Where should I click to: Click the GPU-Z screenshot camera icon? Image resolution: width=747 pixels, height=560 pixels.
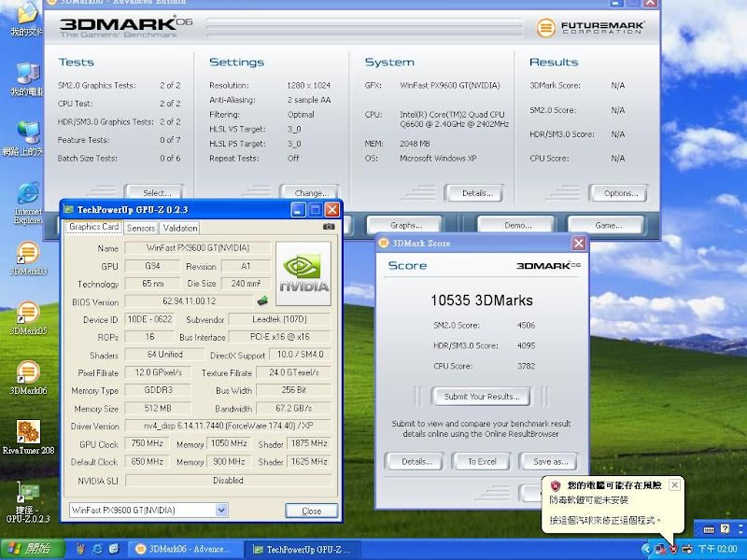[x=329, y=227]
